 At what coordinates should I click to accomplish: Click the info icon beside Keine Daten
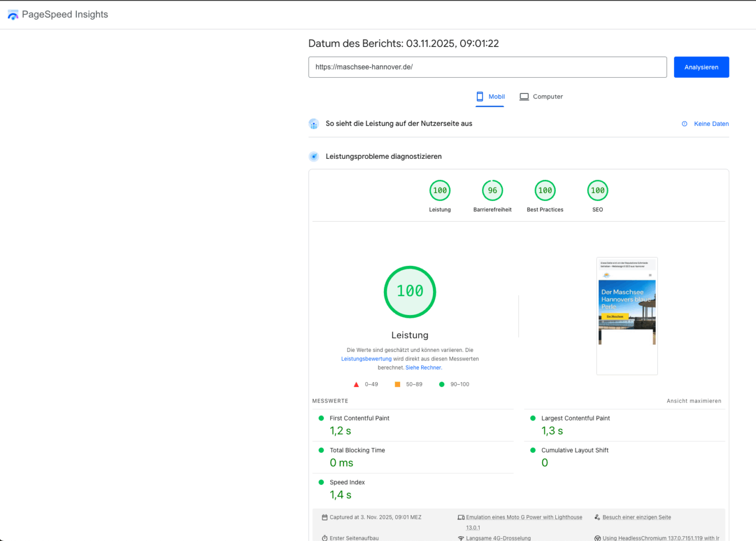click(684, 124)
